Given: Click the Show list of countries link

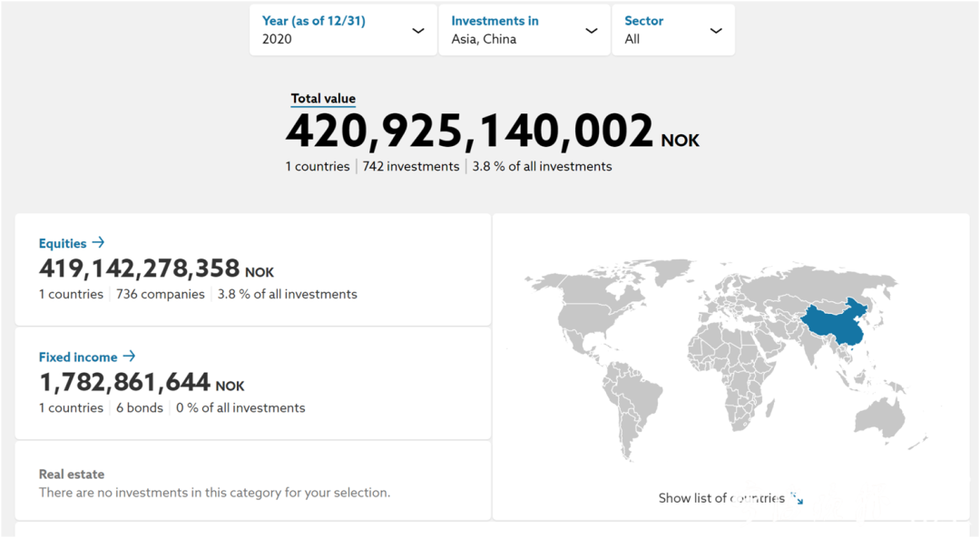Looking at the screenshot, I should point(721,498).
